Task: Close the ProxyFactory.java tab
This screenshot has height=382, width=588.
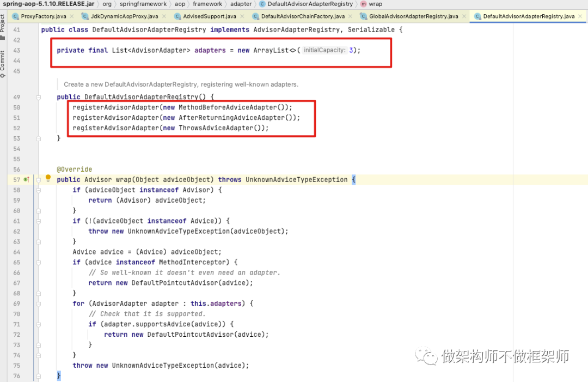Action: tap(72, 16)
